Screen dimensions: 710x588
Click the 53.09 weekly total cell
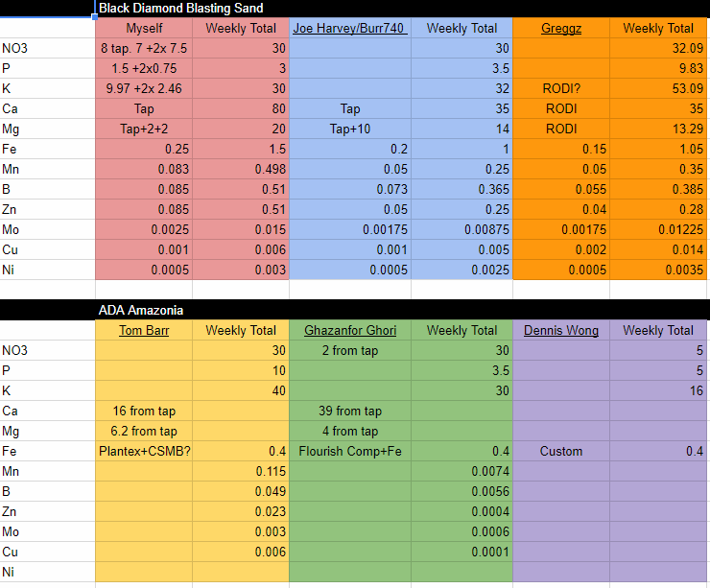click(658, 88)
